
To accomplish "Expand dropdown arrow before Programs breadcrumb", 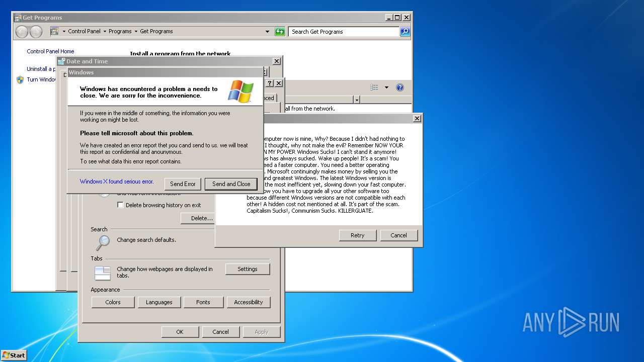I will [x=105, y=32].
